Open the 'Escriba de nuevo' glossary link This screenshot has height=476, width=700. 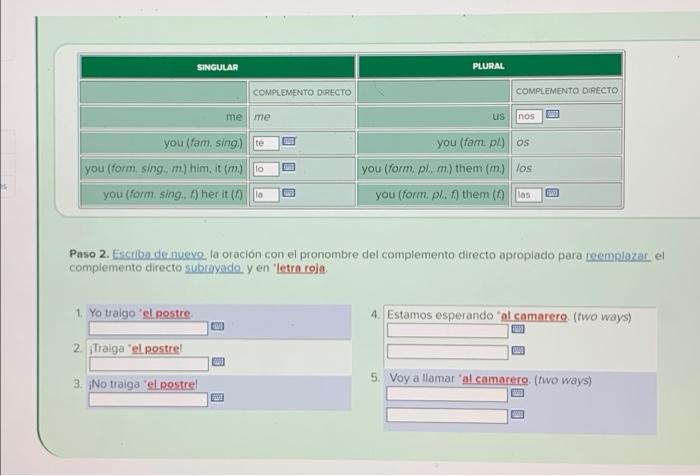pos(158,254)
